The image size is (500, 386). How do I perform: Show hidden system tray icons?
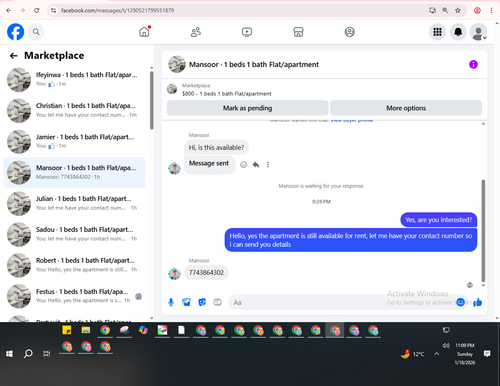436,354
